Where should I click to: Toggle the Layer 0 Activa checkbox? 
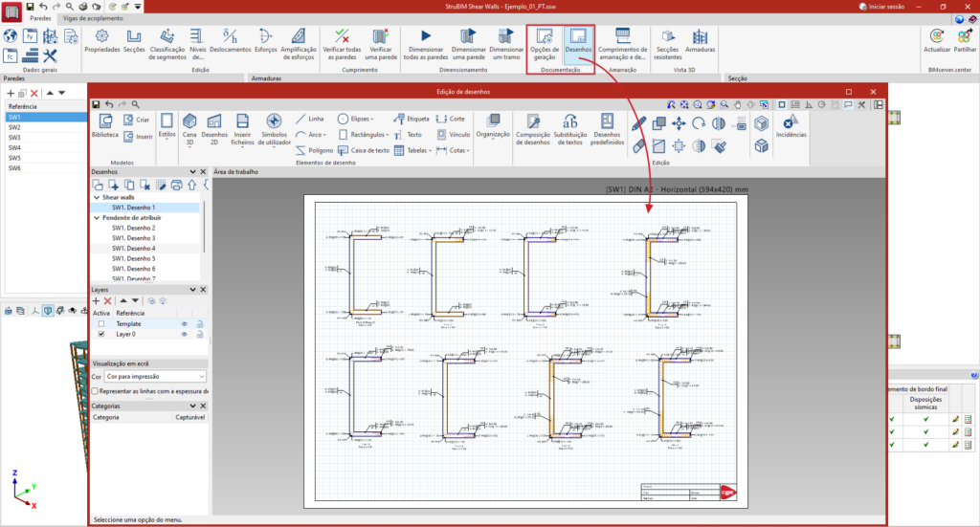pyautogui.click(x=101, y=334)
